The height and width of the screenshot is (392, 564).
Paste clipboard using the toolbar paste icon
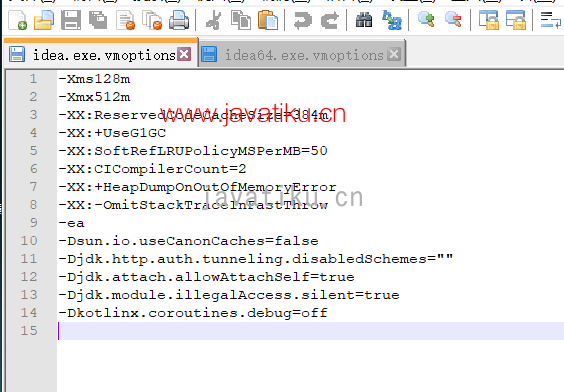tap(268, 20)
